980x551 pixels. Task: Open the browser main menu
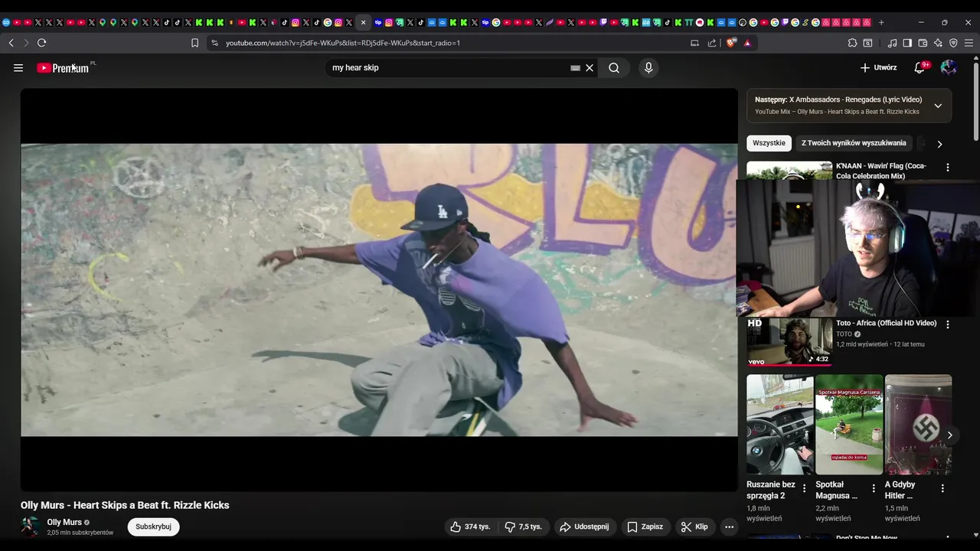pyautogui.click(x=969, y=43)
